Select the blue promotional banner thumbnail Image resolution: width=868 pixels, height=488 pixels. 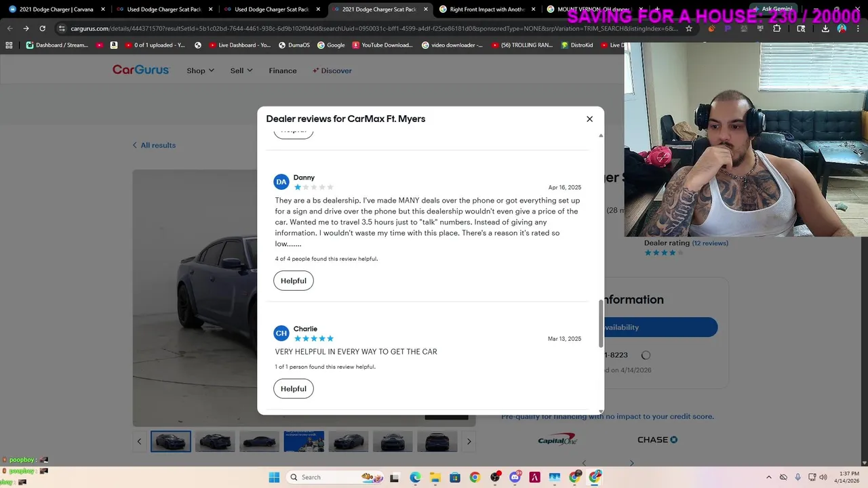tap(304, 441)
